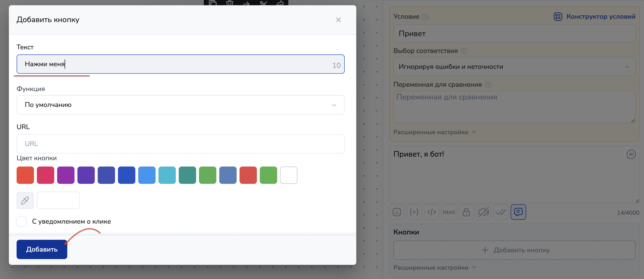This screenshot has width=644, height=279.
Task: Click the emoji smiley icon
Action: tap(397, 212)
